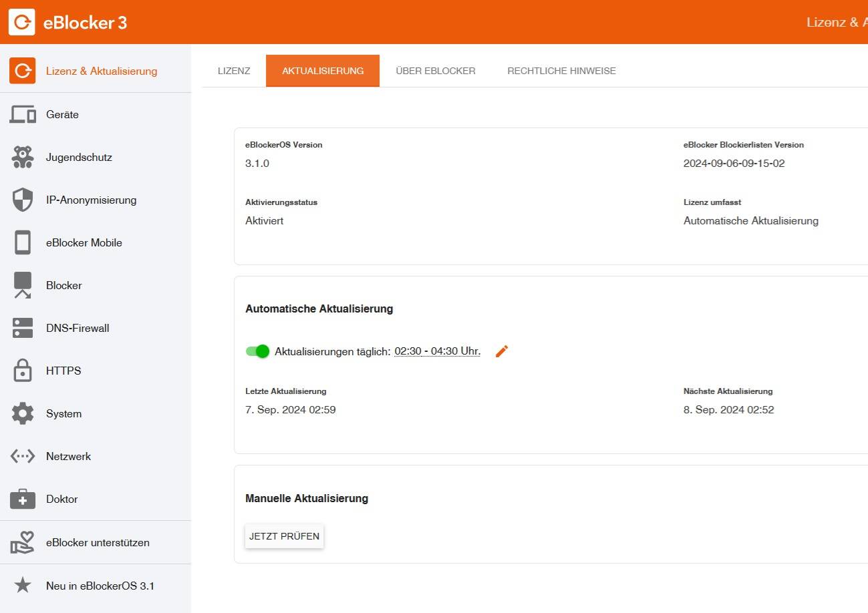Screen dimensions: 868x613
Task: Open the Doktor diagnostics entry
Action: coord(96,499)
